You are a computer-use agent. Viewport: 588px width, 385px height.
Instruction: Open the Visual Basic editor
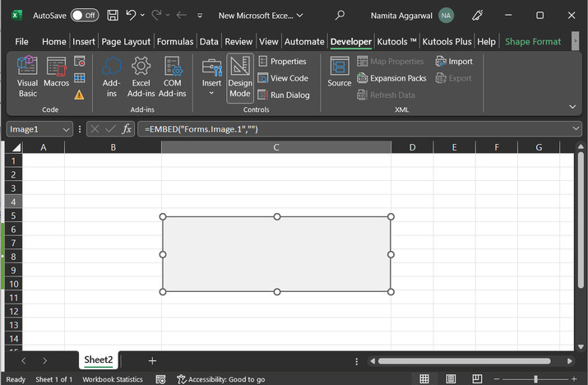coord(27,77)
